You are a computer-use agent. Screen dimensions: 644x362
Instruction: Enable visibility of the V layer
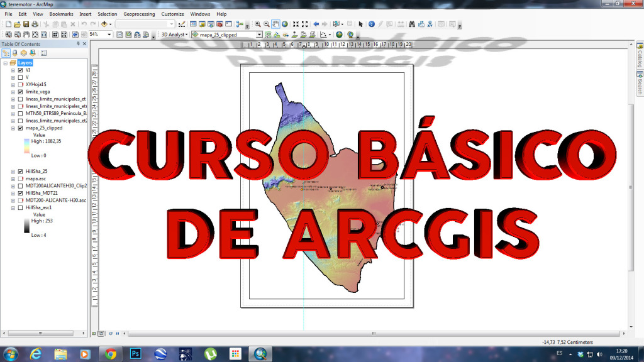[19, 77]
